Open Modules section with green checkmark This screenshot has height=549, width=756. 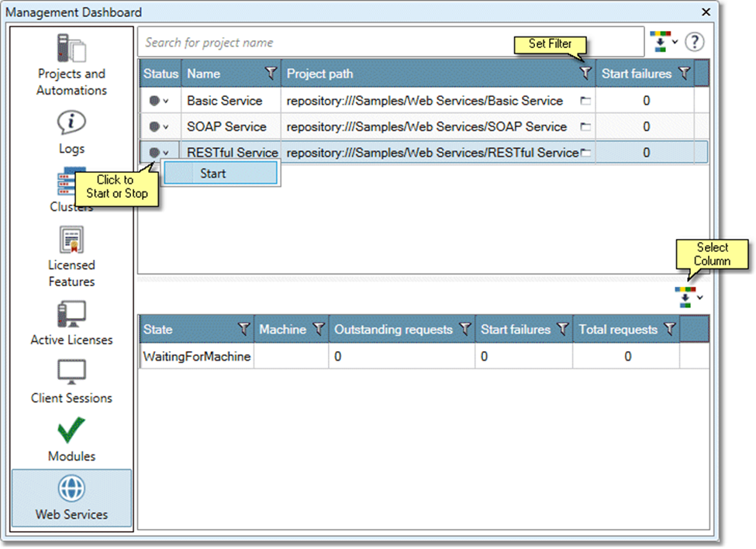coord(71,439)
